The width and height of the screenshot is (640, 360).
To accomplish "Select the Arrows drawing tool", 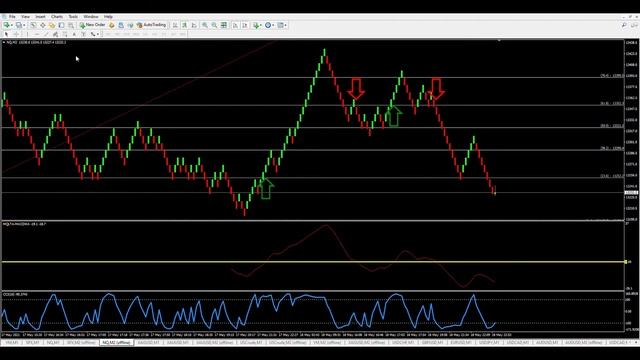I will [x=93, y=34].
